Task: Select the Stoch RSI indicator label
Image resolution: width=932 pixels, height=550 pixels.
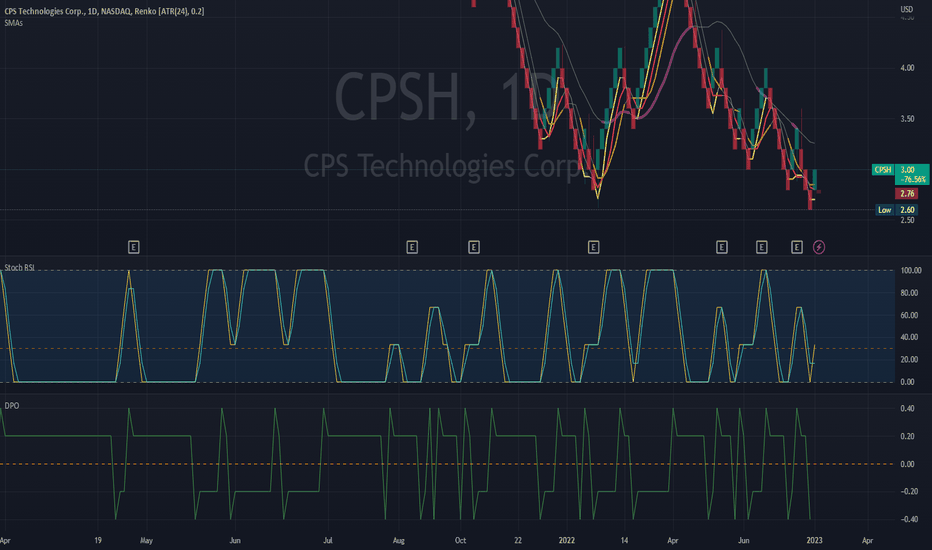Action: click(20, 268)
